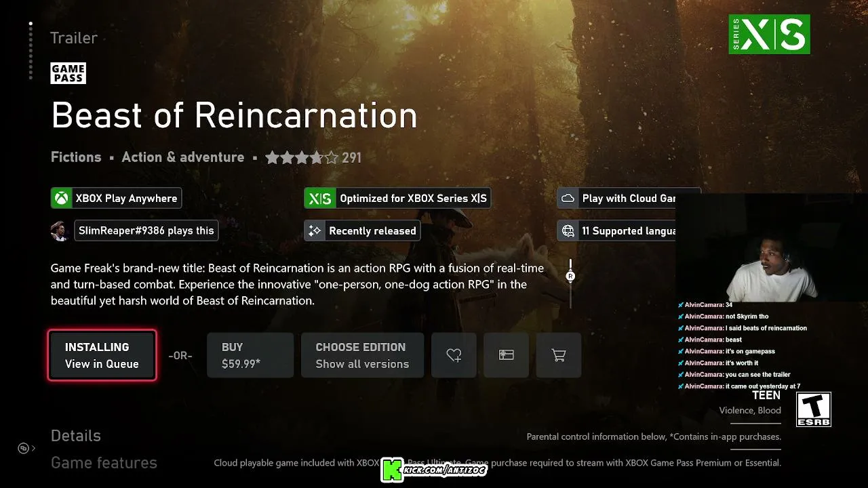The image size is (868, 488).
Task: Open the redeem code card icon button
Action: (507, 355)
